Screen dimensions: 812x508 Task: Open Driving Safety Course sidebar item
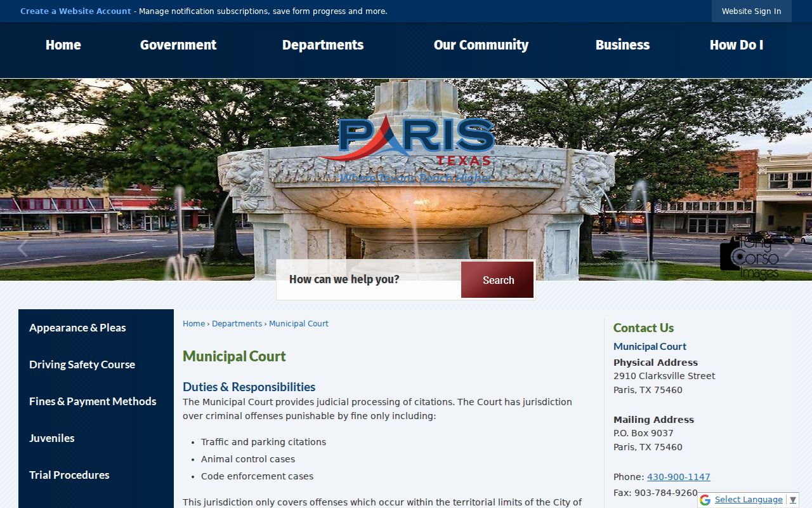(96, 364)
